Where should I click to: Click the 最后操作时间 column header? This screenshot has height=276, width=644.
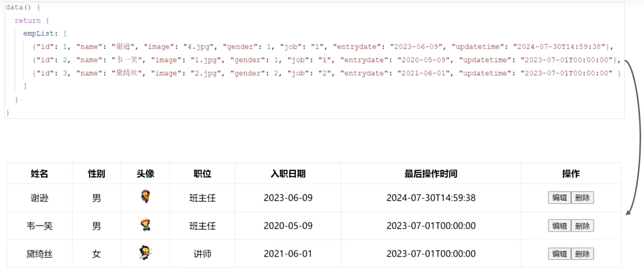click(x=430, y=173)
